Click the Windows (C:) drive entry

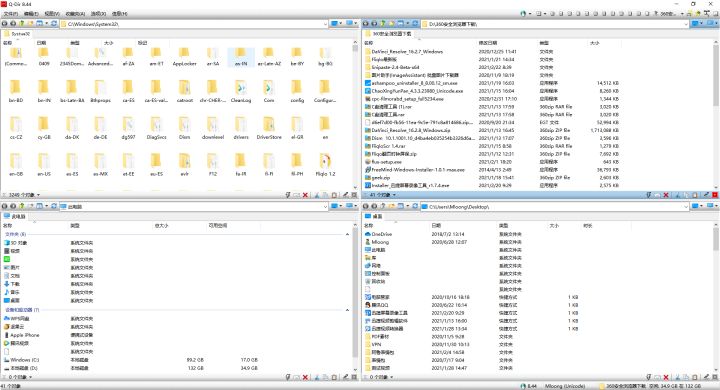[24, 360]
